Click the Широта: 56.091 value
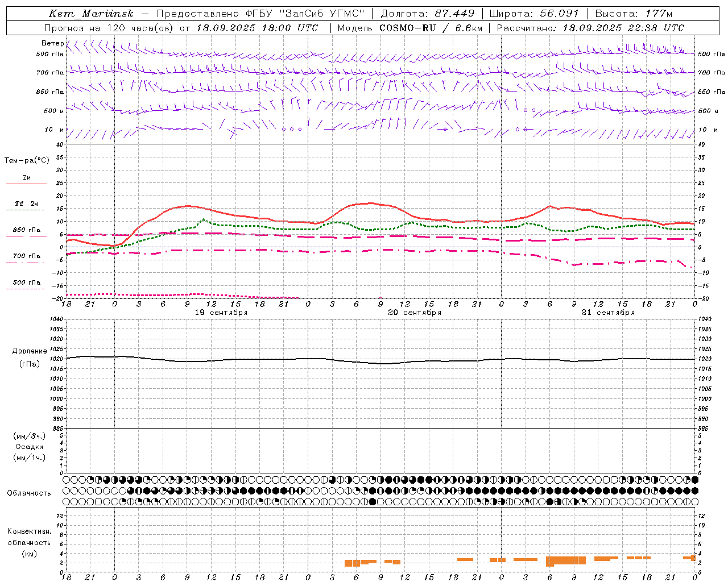The image size is (728, 582). [x=533, y=14]
